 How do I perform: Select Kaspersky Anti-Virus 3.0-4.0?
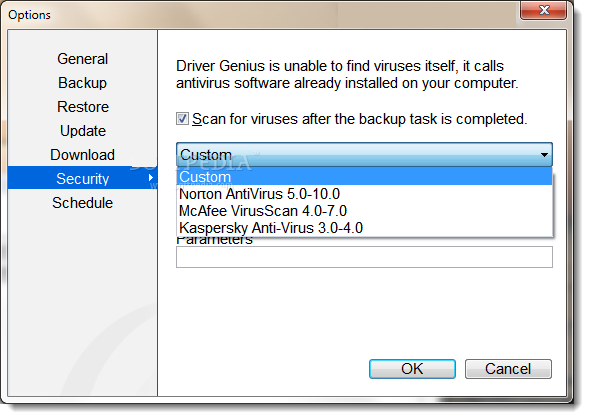pyautogui.click(x=364, y=228)
